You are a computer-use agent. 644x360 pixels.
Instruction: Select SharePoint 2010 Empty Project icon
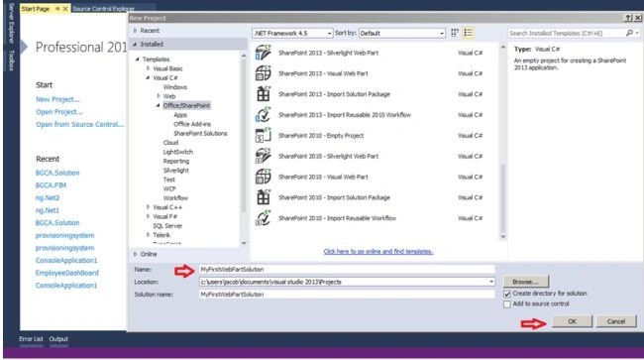(264, 135)
